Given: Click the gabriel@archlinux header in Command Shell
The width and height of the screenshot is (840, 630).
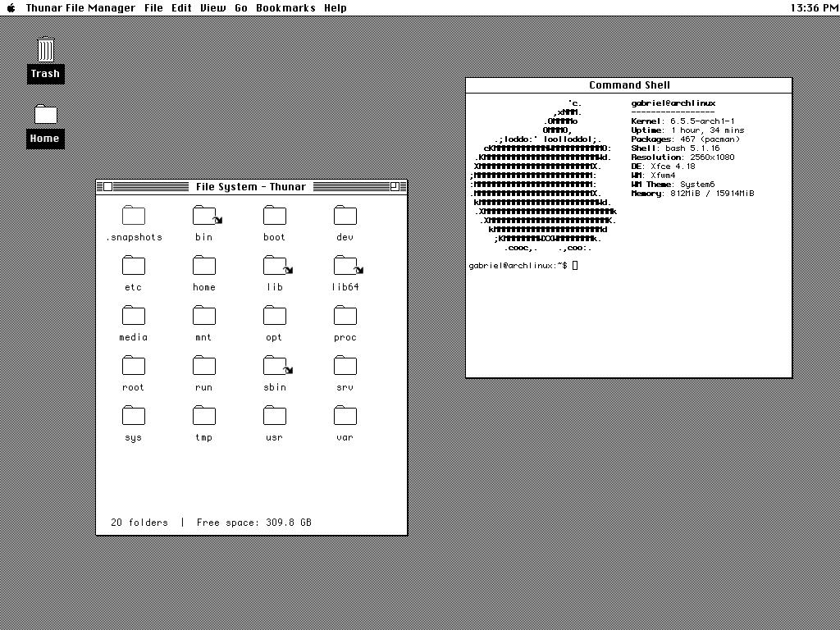Looking at the screenshot, I should click(673, 103).
